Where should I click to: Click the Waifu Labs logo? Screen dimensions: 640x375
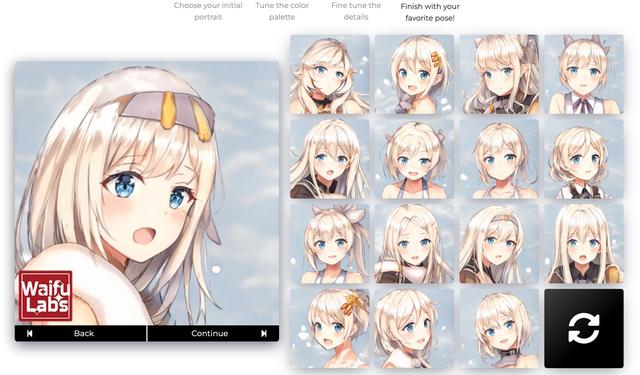46,296
